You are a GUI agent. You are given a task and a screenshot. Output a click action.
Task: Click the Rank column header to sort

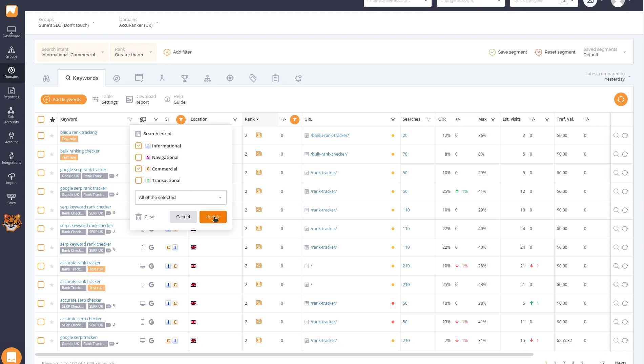(251, 119)
